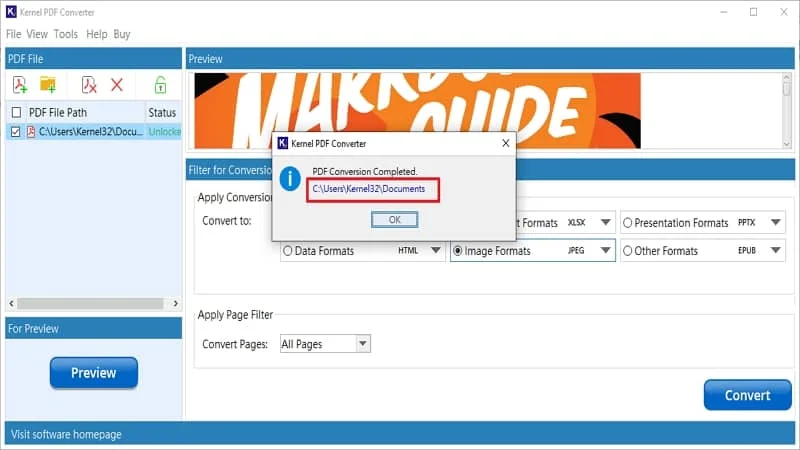Click the preview scrollbar down arrow
Screen dimensions: 800x450
point(786,144)
